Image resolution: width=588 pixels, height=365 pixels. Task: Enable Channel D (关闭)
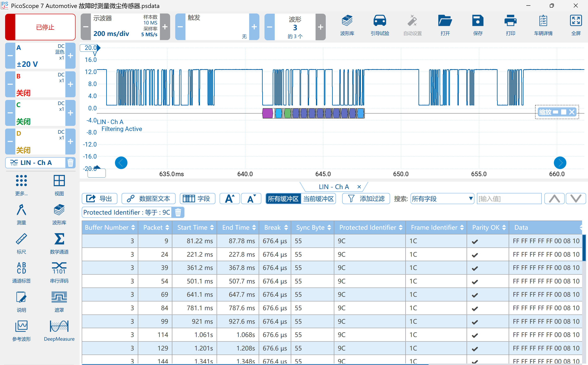[40, 141]
